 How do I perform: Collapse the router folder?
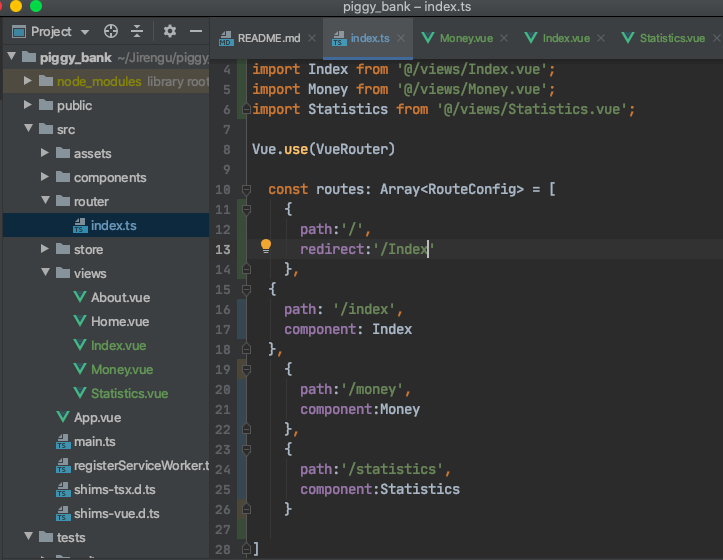point(45,200)
